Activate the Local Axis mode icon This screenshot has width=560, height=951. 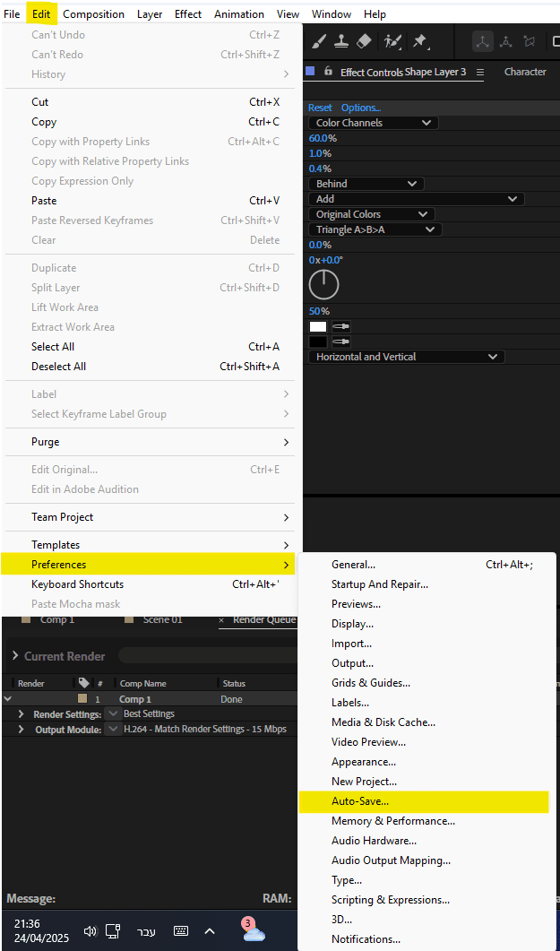point(483,41)
